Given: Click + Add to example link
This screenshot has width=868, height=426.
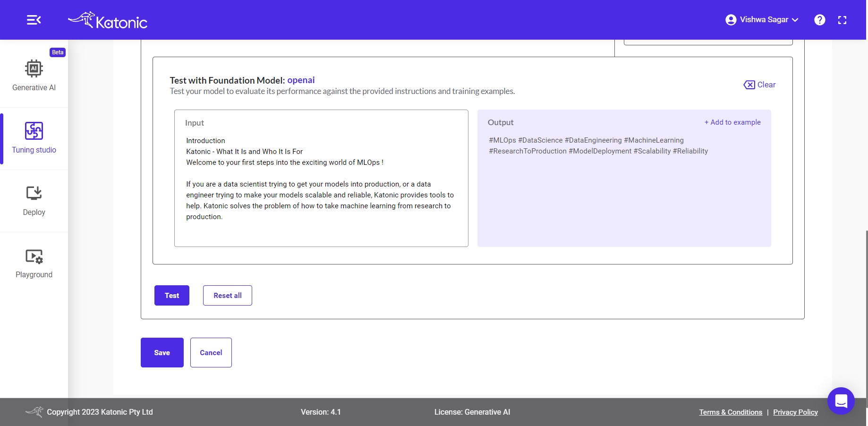Looking at the screenshot, I should coord(732,122).
